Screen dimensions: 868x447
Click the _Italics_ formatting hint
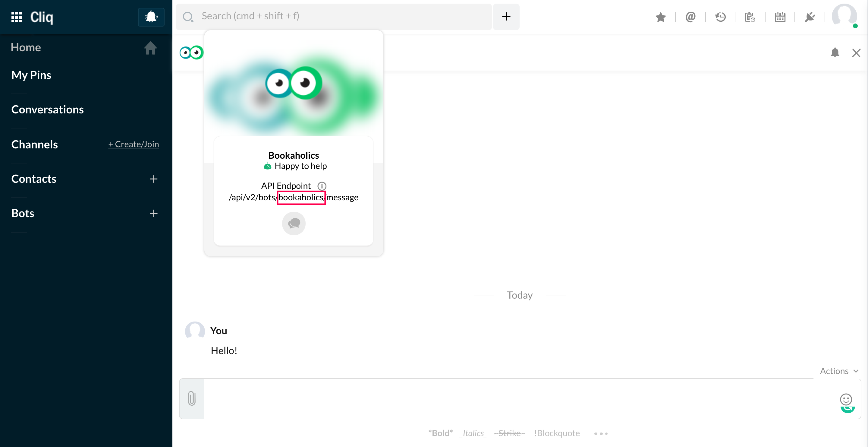click(x=473, y=433)
